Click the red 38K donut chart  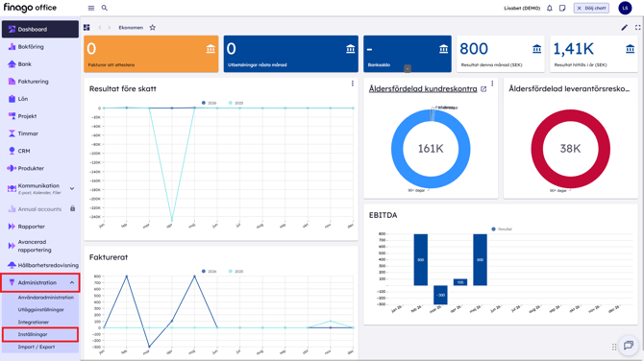coord(571,149)
